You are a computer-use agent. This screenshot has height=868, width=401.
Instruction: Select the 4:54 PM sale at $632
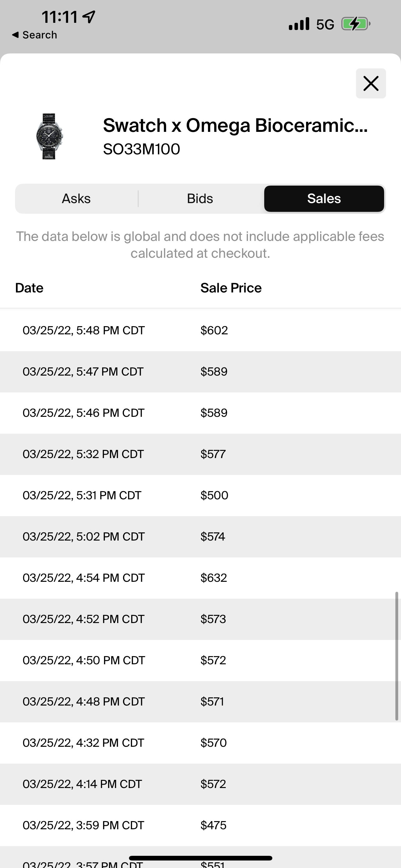(x=200, y=578)
